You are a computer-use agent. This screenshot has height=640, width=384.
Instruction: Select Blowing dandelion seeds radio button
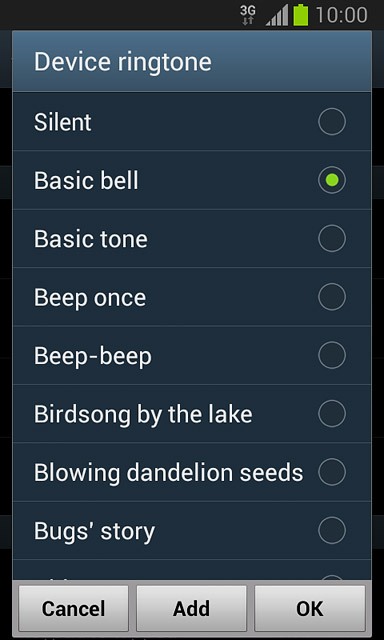(332, 472)
